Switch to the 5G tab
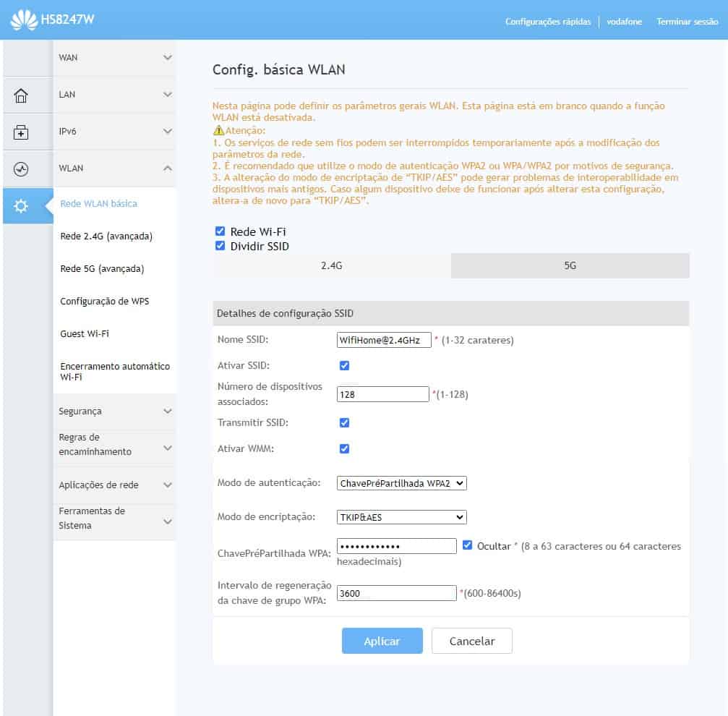Image resolution: width=728 pixels, height=716 pixels. (x=570, y=265)
